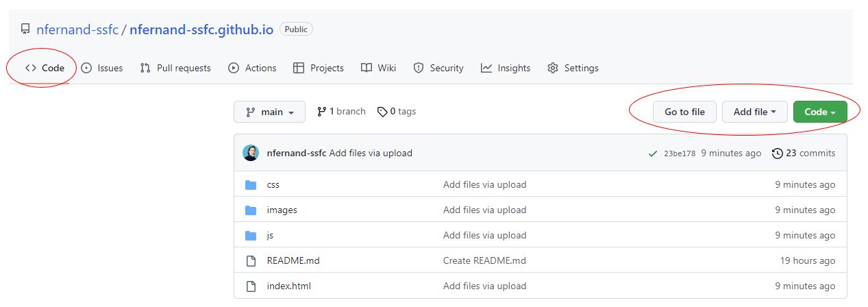
Task: Open the green Code dropdown button
Action: point(819,112)
